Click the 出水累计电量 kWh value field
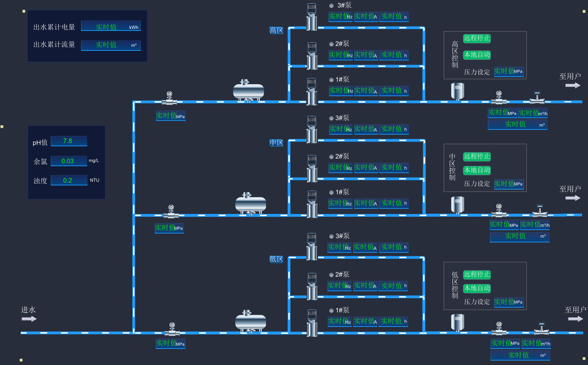 (x=111, y=26)
